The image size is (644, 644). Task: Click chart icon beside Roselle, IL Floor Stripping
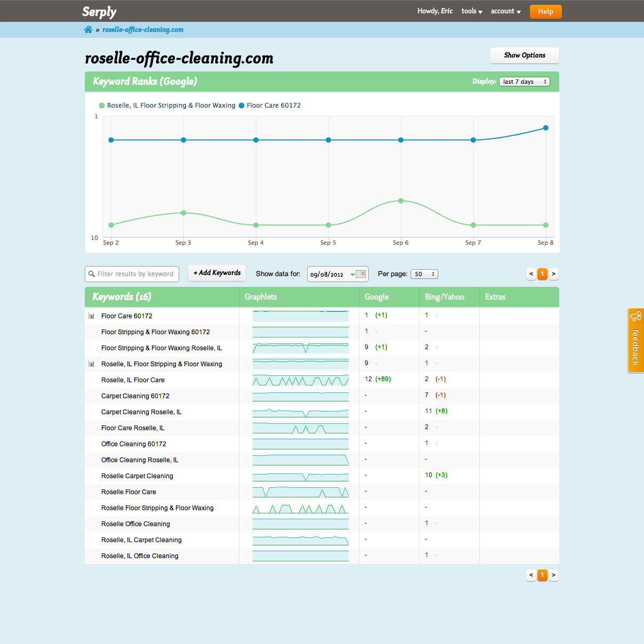coord(92,364)
